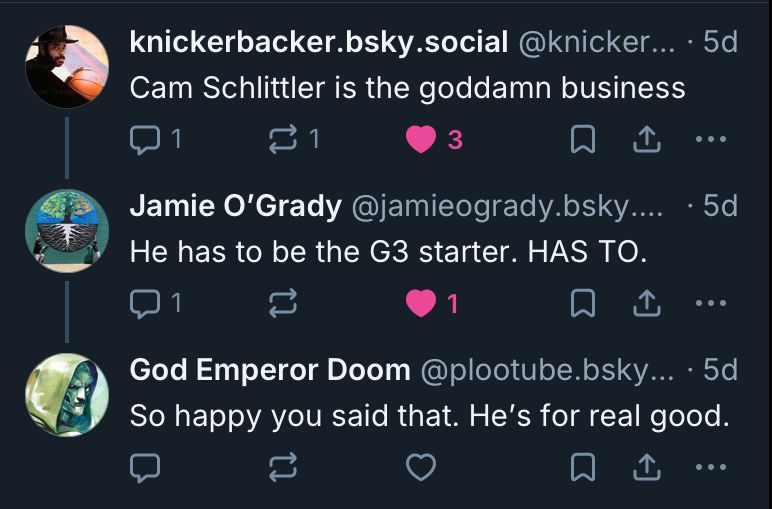772x509 pixels.
Task: Repost God Emperor Doom's post
Action: click(x=283, y=466)
